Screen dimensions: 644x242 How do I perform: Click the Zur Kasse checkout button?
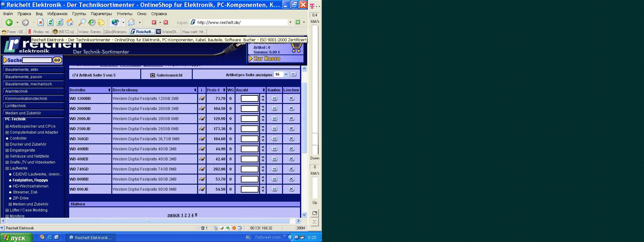276,59
